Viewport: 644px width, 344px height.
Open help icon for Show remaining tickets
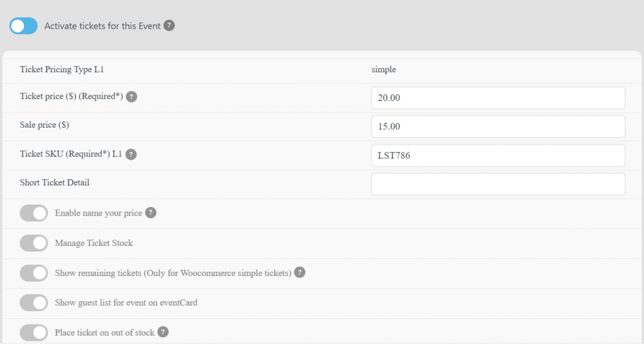tap(300, 272)
